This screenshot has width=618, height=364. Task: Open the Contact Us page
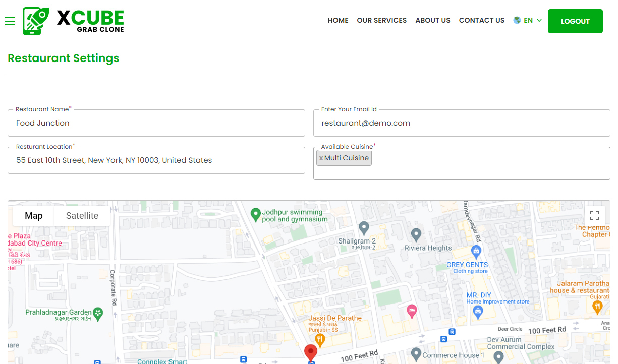481,21
